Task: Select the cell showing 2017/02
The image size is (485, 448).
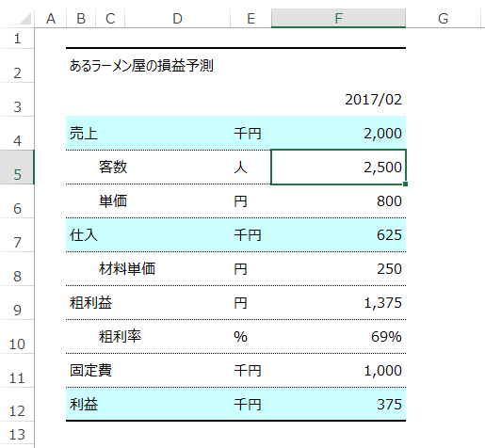Action: [x=338, y=100]
